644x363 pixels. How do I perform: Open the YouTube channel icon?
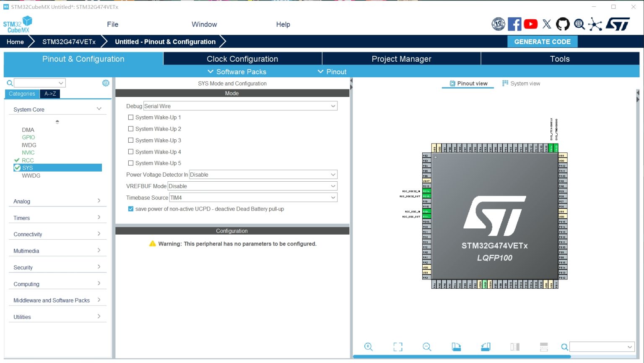pyautogui.click(x=530, y=24)
